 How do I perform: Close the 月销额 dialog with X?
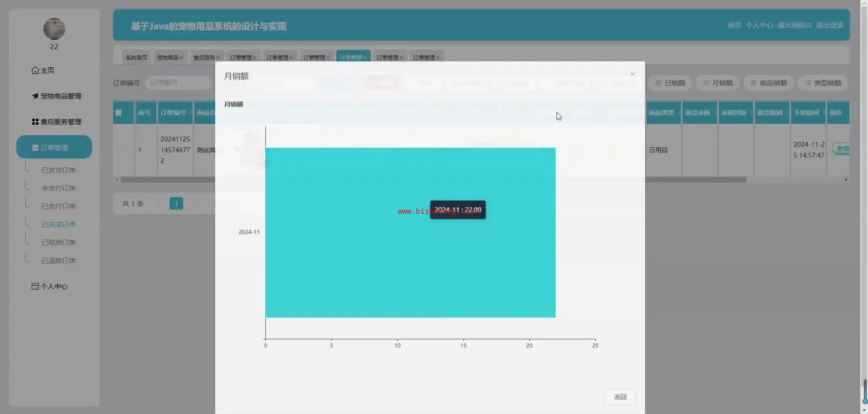point(632,74)
